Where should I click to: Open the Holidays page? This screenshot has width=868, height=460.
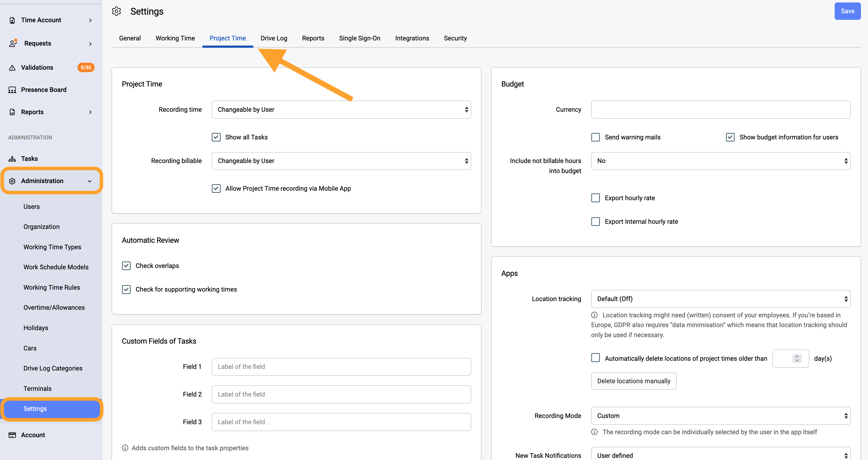pyautogui.click(x=36, y=328)
